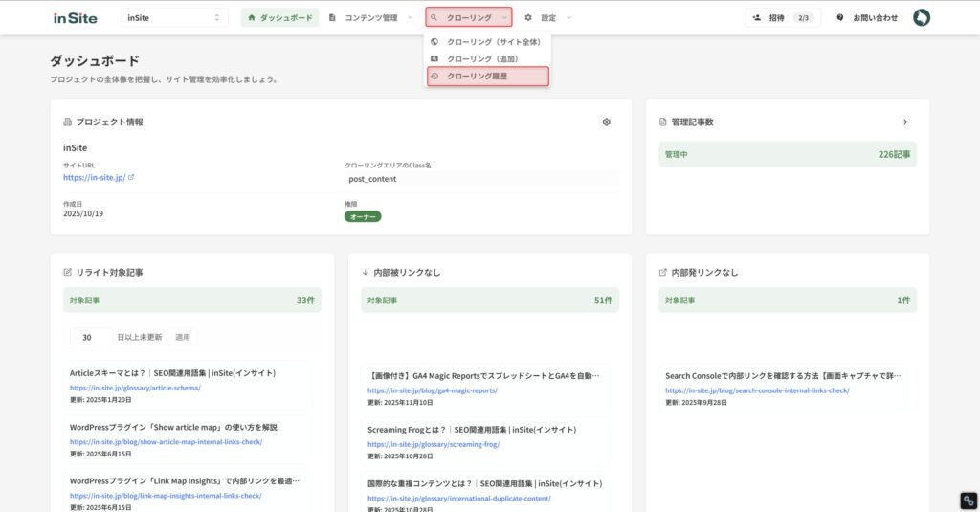Open the show-article-map-internal-links-check URL link

click(166, 442)
